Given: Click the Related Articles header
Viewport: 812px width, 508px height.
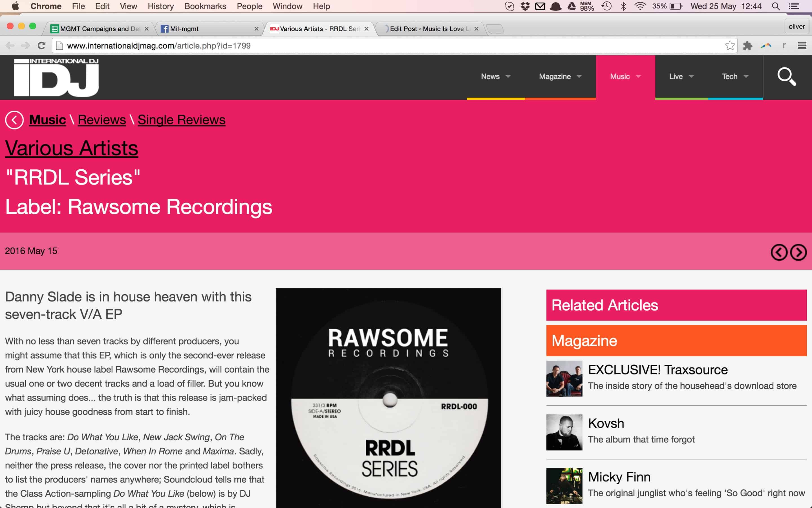Looking at the screenshot, I should [x=676, y=305].
